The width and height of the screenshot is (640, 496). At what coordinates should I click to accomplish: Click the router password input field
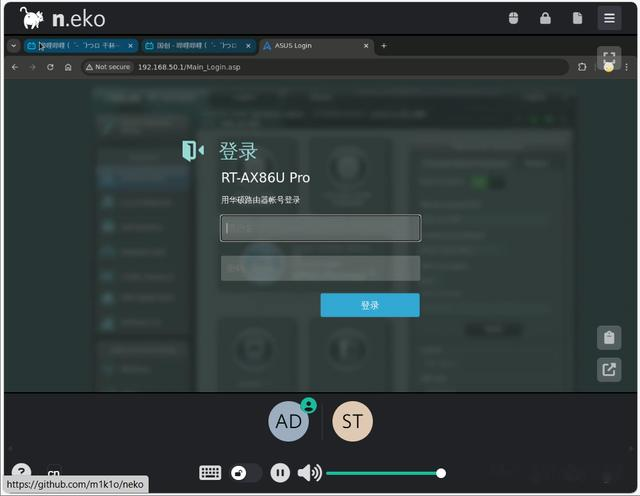click(x=320, y=268)
